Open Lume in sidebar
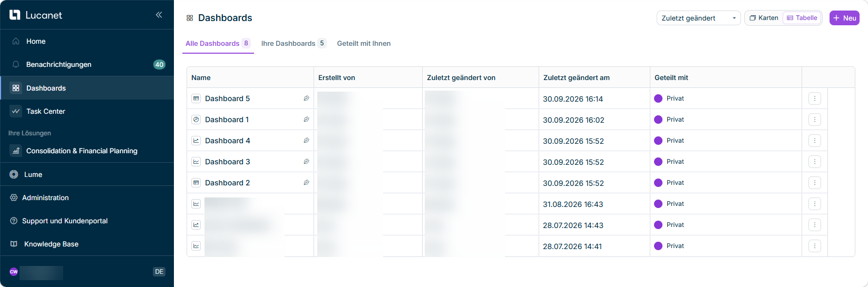 pyautogui.click(x=87, y=174)
